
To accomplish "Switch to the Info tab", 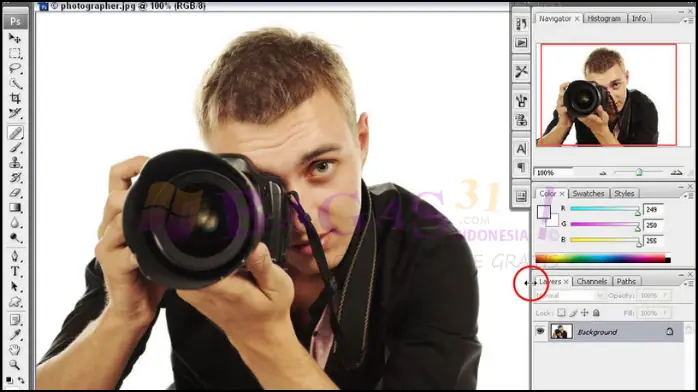I will [639, 18].
